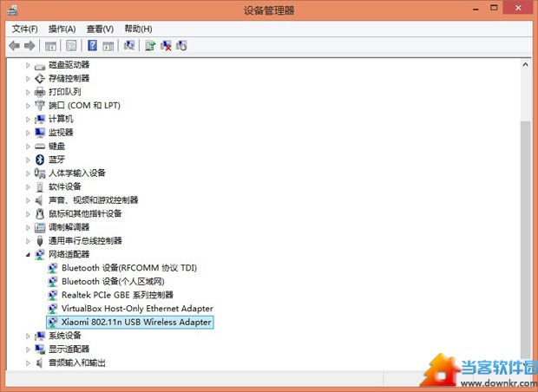Minimize the 设备管理器 window
538x392 pixels.
[x=476, y=10]
